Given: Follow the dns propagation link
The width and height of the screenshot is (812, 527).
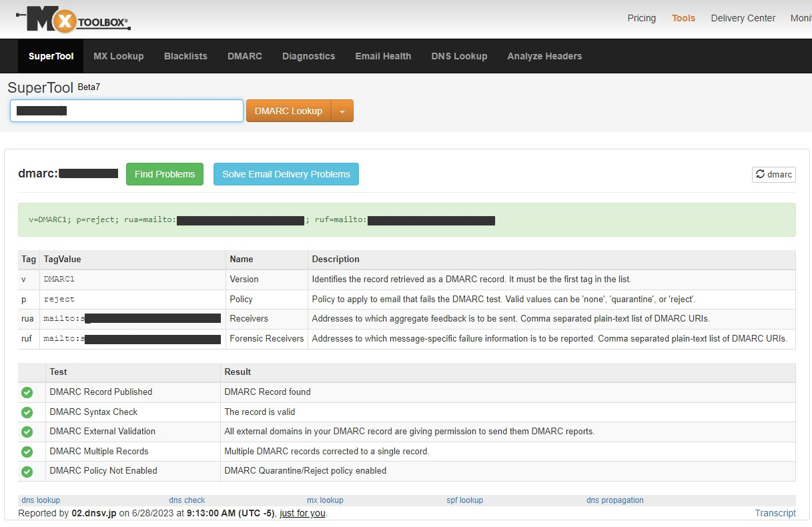Looking at the screenshot, I should point(615,500).
